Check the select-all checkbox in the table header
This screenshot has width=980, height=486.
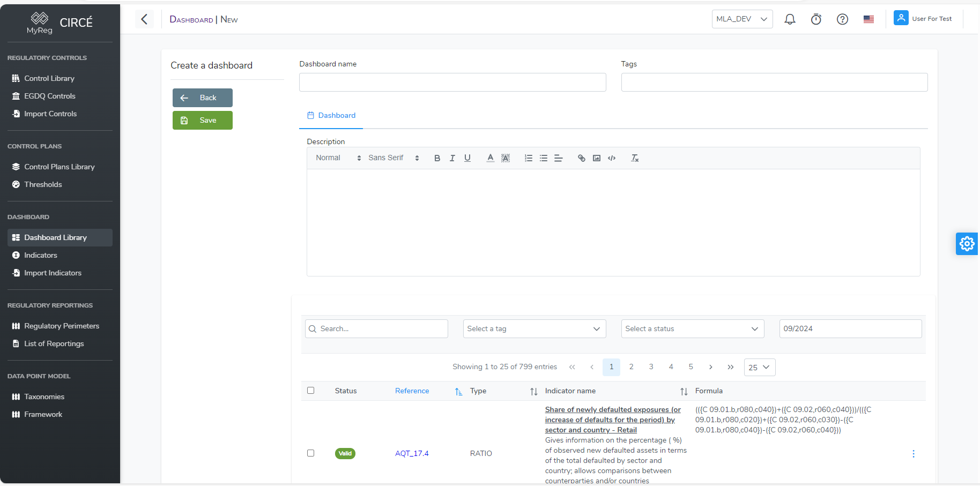point(311,391)
